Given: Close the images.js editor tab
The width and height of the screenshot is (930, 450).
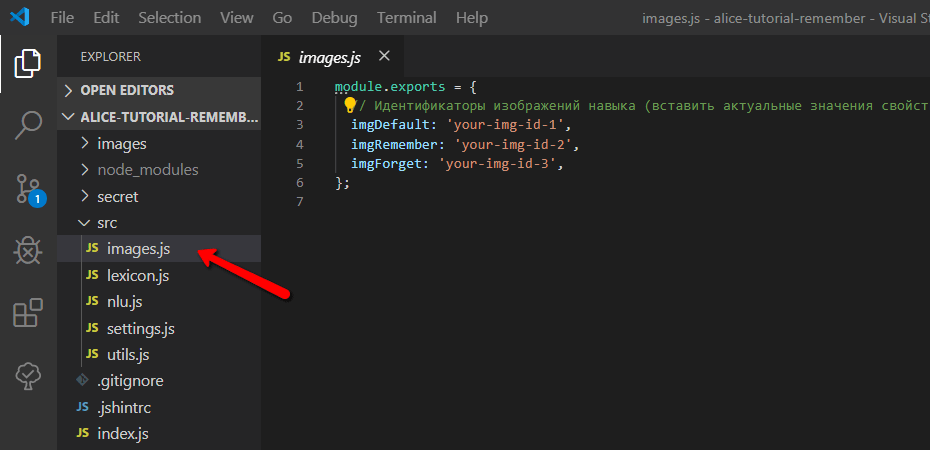Looking at the screenshot, I should pyautogui.click(x=384, y=56).
